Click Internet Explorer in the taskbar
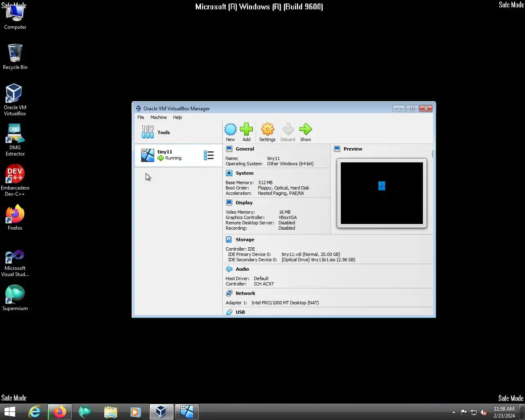 click(34, 411)
